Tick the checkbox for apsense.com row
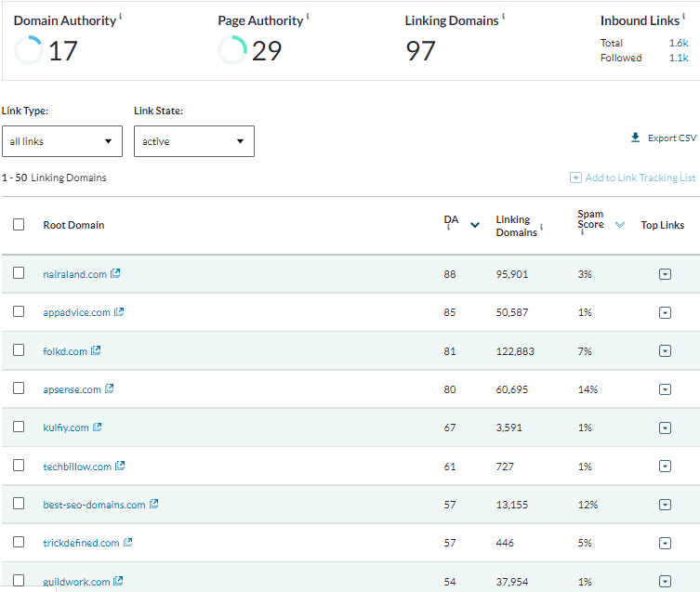700x592 pixels. click(19, 388)
